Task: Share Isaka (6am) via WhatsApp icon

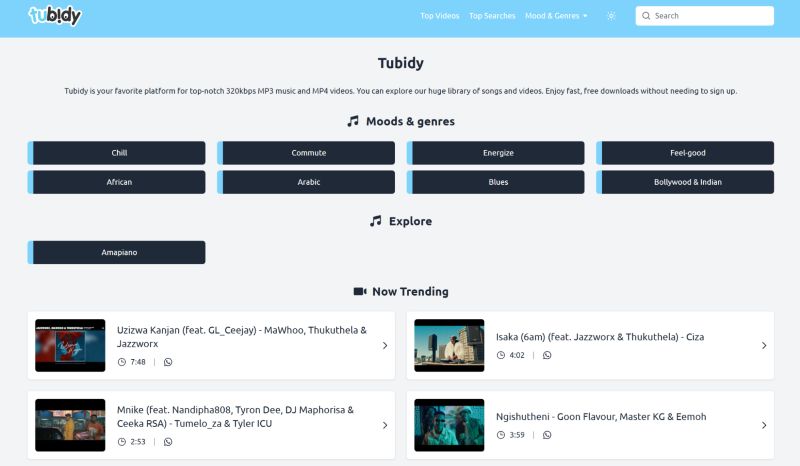Action: click(547, 355)
